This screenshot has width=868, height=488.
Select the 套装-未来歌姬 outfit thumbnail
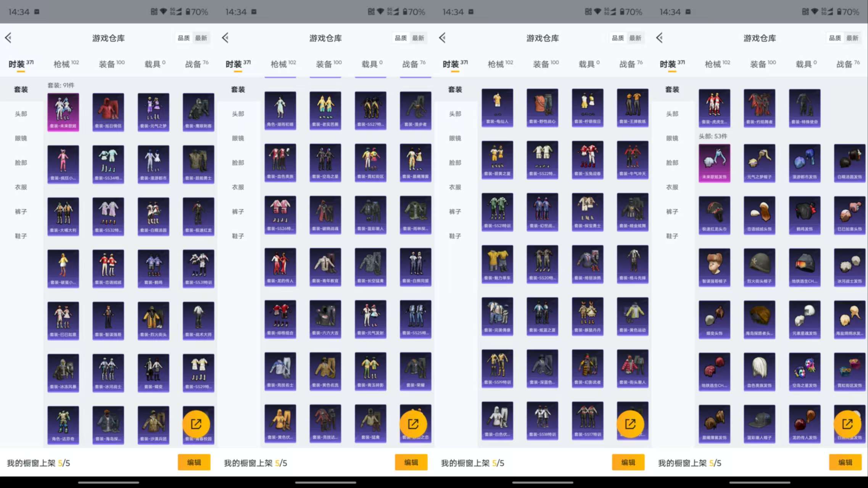[63, 111]
